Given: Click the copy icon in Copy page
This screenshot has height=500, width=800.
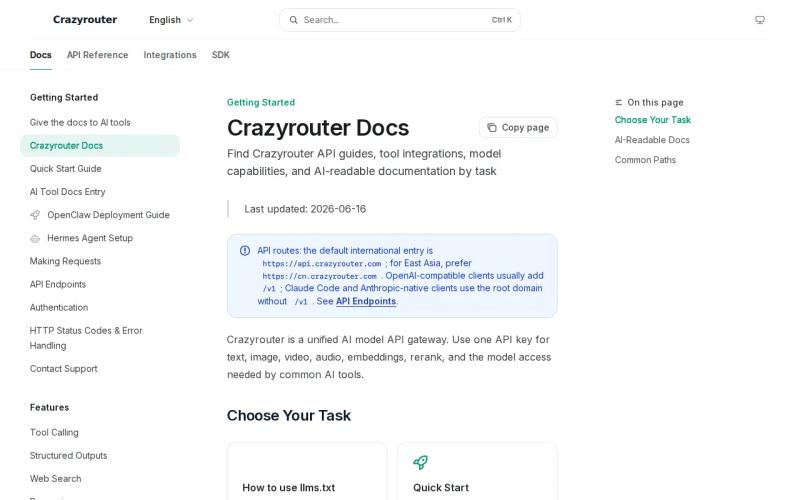Looking at the screenshot, I should click(492, 128).
